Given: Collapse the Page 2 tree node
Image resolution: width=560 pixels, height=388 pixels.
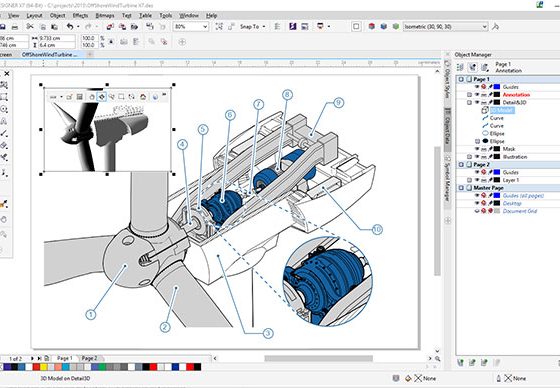Looking at the screenshot, I should click(x=461, y=165).
